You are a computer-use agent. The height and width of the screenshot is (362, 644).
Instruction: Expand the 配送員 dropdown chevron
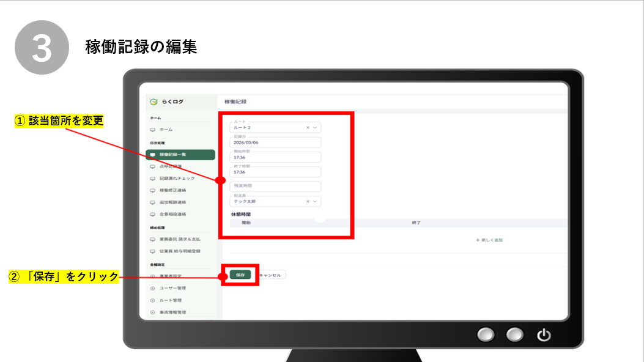tap(316, 201)
